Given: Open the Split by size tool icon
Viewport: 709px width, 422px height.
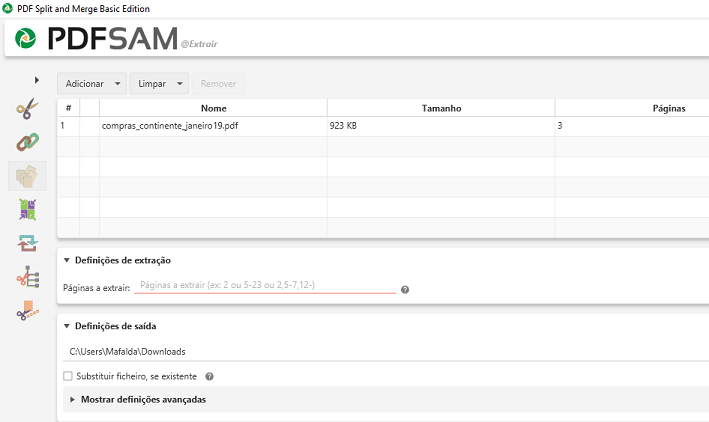Looking at the screenshot, I should pyautogui.click(x=28, y=310).
